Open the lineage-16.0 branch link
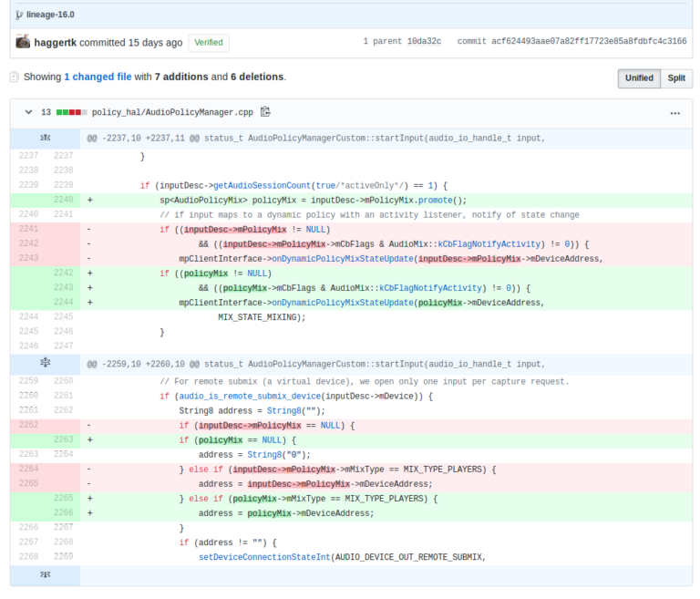 [51, 15]
